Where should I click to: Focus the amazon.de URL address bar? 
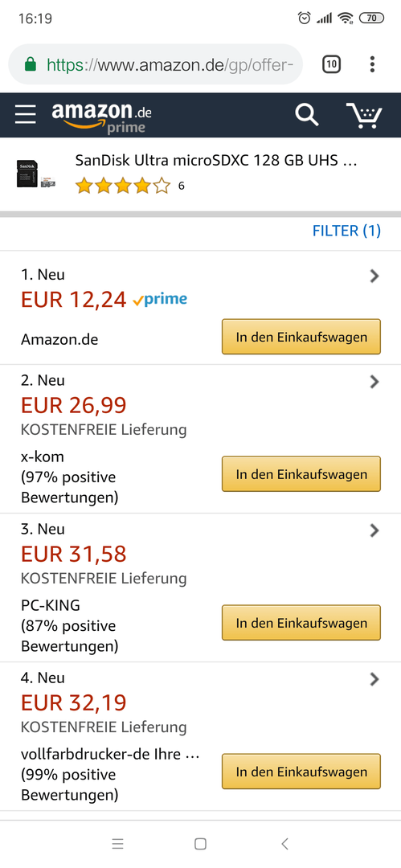click(156, 65)
